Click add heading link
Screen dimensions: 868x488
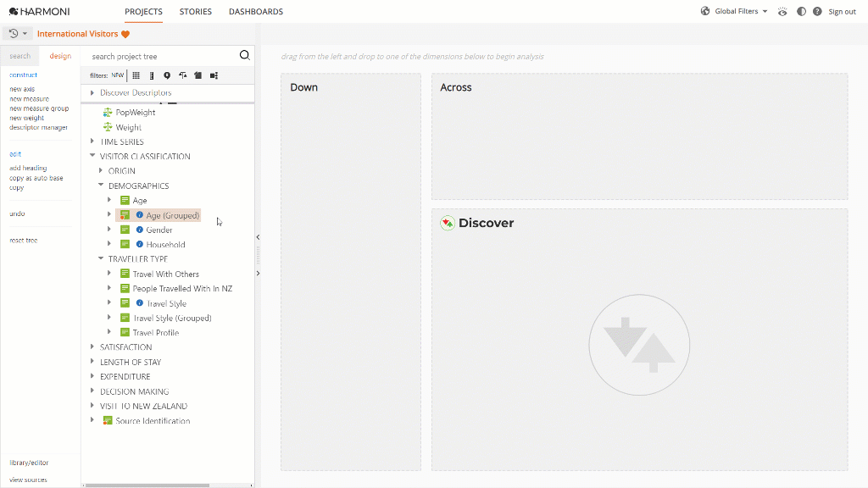[28, 169]
